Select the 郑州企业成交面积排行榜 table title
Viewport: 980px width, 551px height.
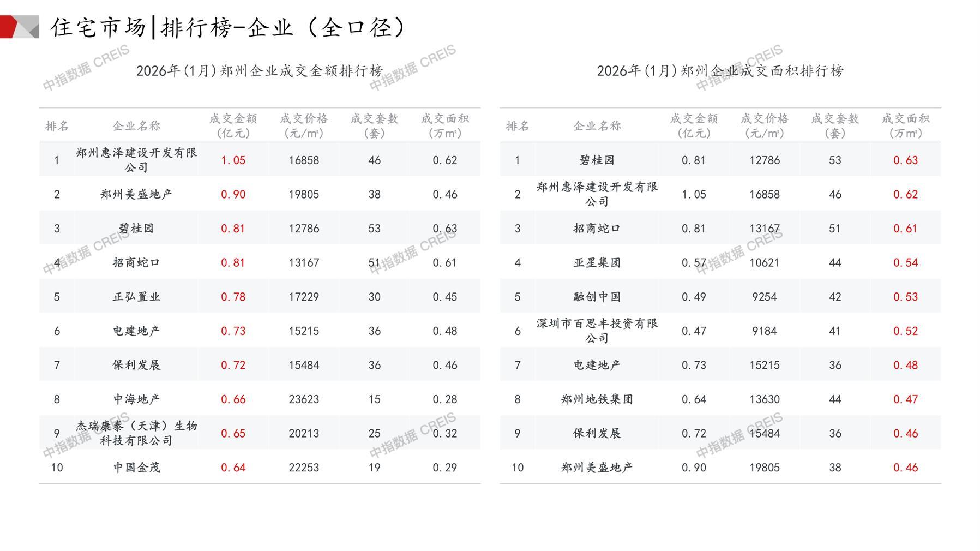tap(720, 71)
